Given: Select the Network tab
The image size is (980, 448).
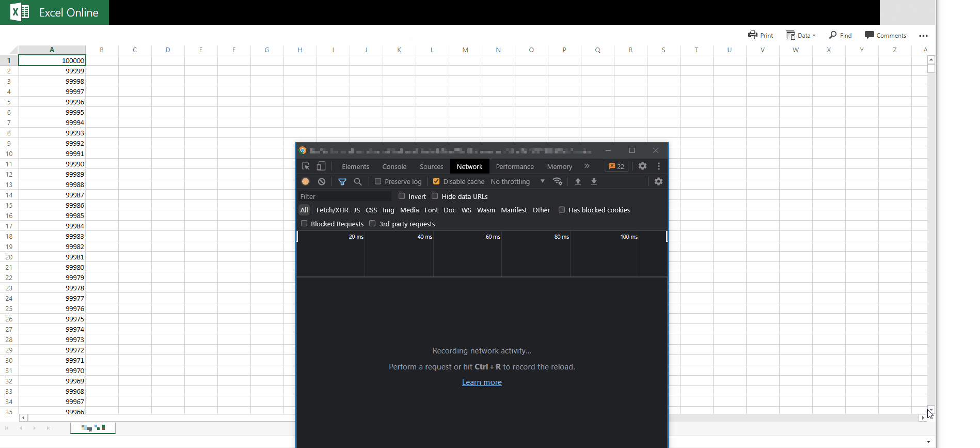Looking at the screenshot, I should (469, 166).
